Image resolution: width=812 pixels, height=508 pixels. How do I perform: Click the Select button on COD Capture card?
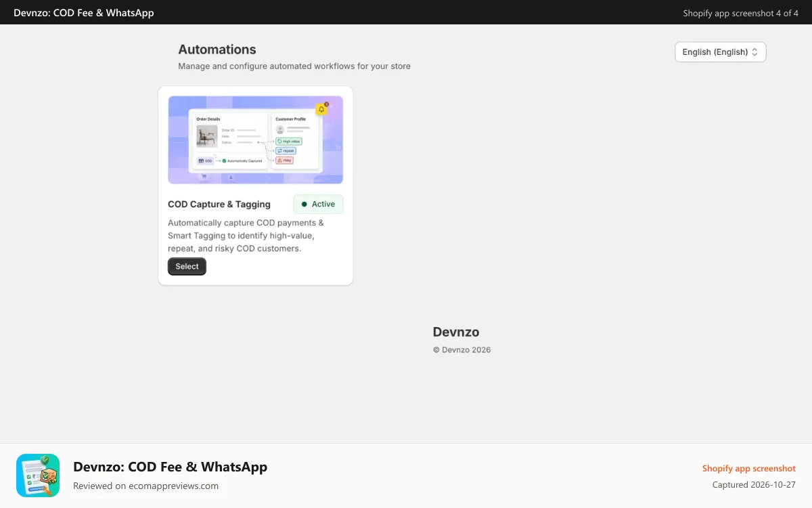187,267
